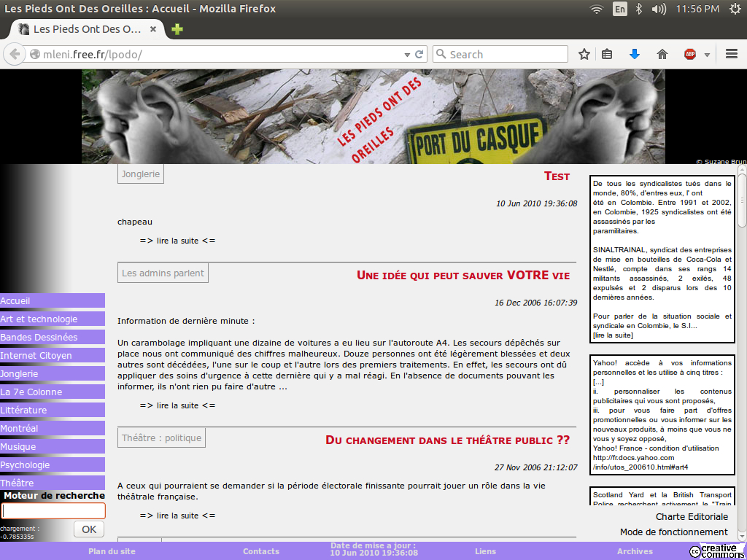Screen dimensions: 747x560
Task: Switch to the Les Pieds Ont Des Oreilles tab
Action: (x=86, y=29)
